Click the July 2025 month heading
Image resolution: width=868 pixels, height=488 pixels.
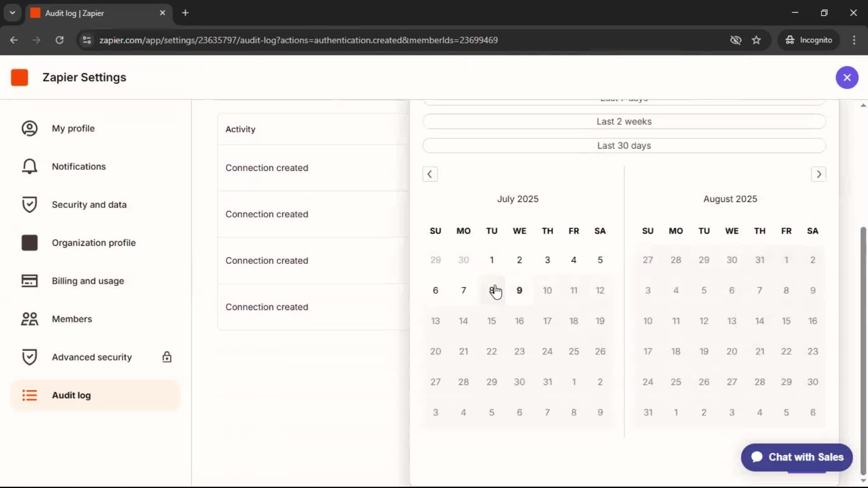[x=518, y=199]
